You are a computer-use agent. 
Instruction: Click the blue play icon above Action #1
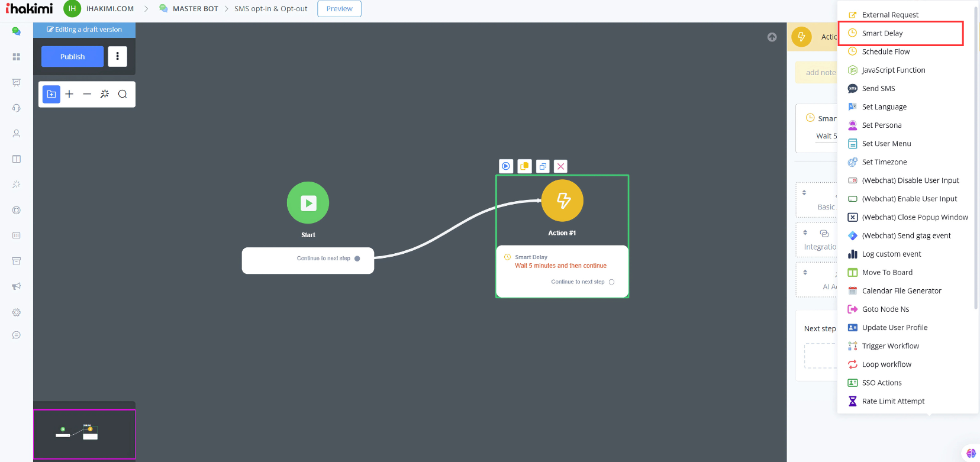click(x=506, y=166)
